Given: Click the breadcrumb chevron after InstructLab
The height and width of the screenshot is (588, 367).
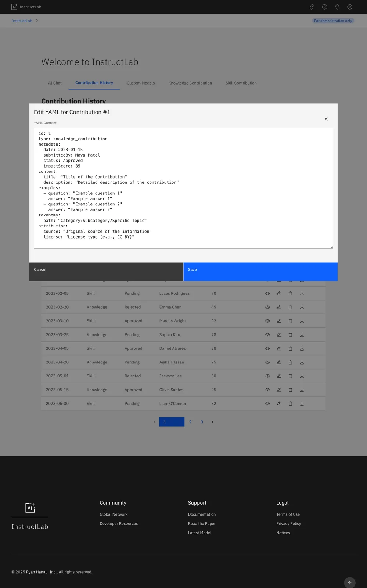Looking at the screenshot, I should click(37, 21).
